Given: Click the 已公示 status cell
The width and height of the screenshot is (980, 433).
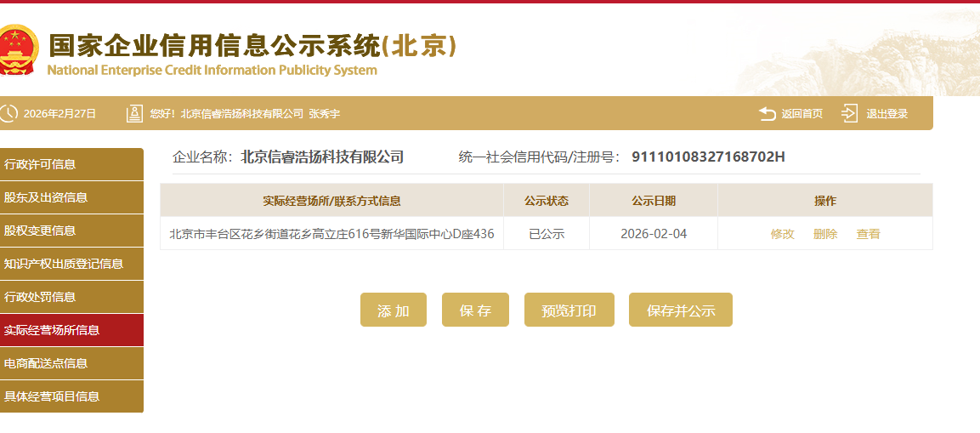Looking at the screenshot, I should (547, 234).
